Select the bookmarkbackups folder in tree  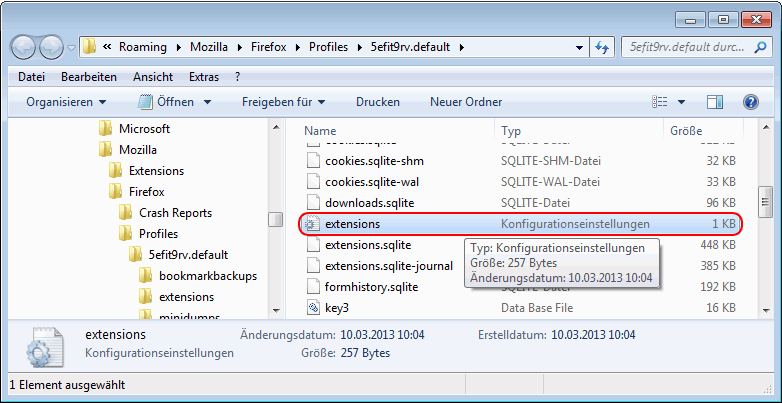pyautogui.click(x=207, y=276)
